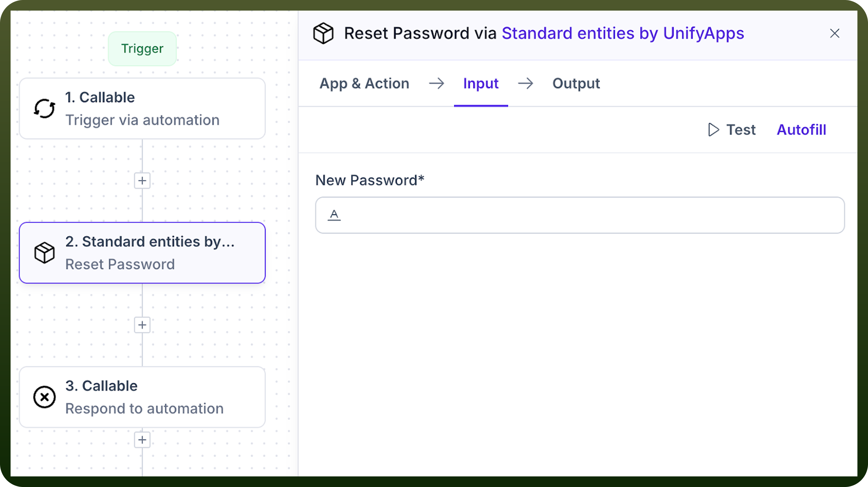Click the Callable trigger sync icon

click(x=44, y=109)
